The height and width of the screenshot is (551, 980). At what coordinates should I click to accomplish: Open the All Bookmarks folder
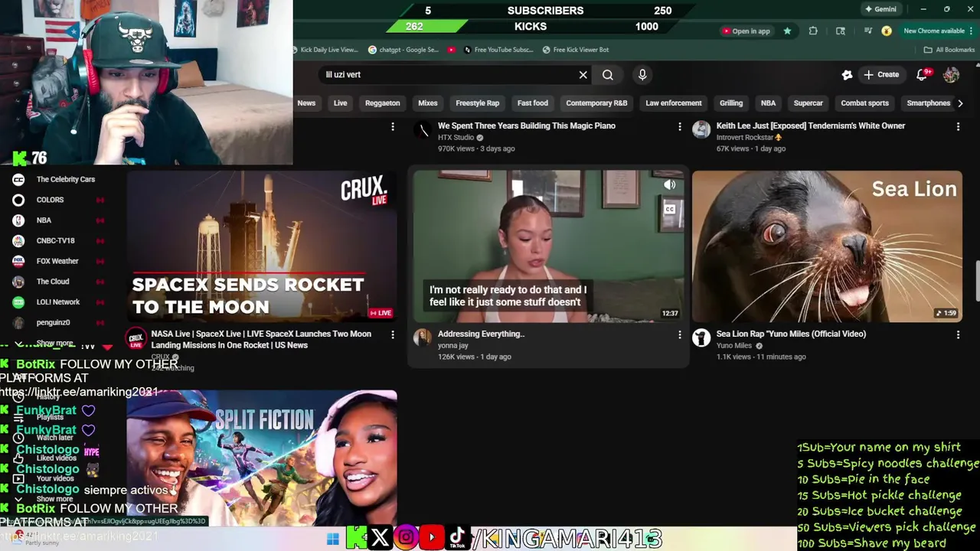coord(949,50)
